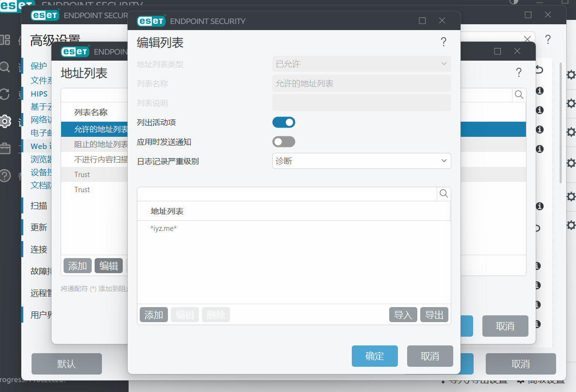Open the 连接 category in advanced settings
Viewport: 576px width, 392px height.
click(39, 249)
